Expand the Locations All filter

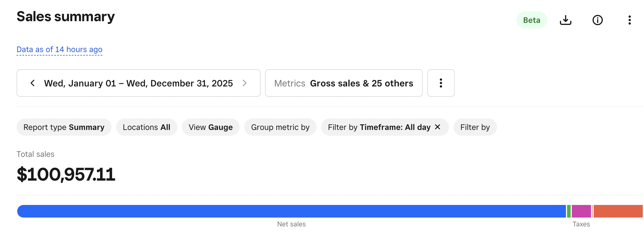coord(146,127)
